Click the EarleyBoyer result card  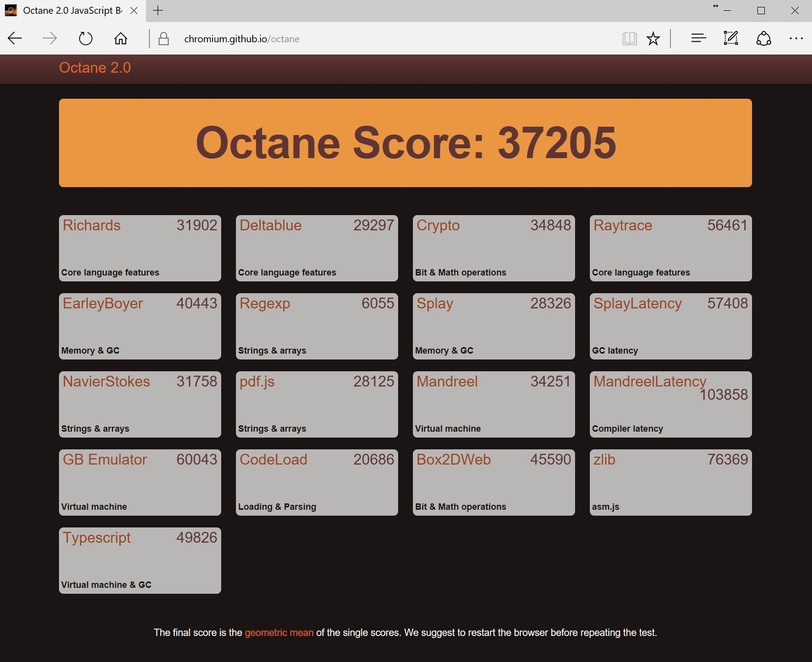(x=140, y=326)
